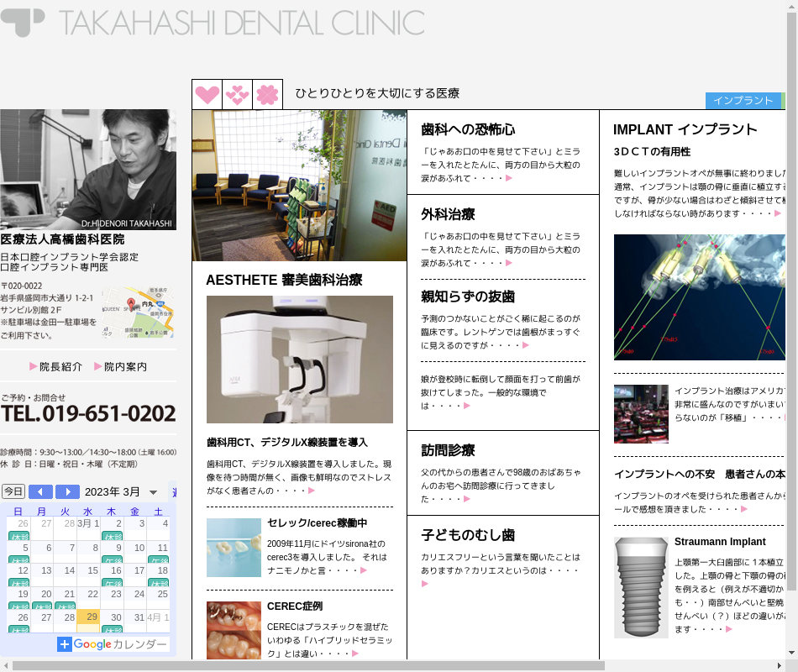The height and width of the screenshot is (672, 798).
Task: Open セレック/cerec稼働中 article title
Action: point(317,523)
